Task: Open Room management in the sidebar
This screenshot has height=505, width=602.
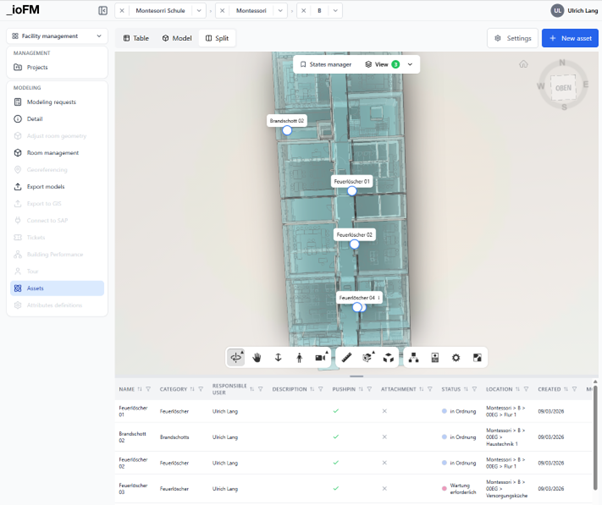Action: (x=53, y=153)
